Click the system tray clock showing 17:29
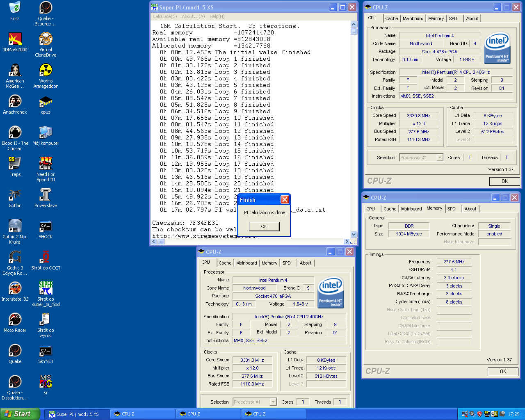 click(514, 414)
